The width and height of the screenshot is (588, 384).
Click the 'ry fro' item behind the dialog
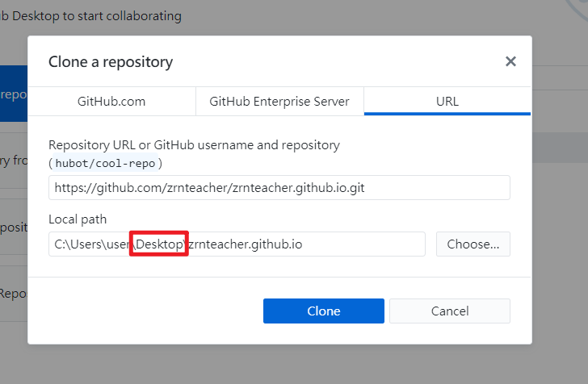[x=14, y=161]
